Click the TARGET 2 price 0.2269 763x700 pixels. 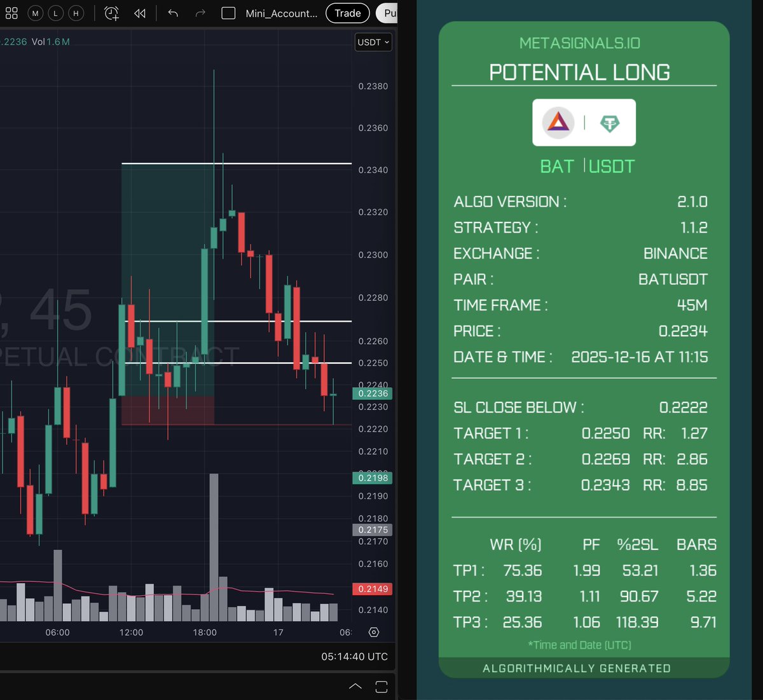pyautogui.click(x=606, y=459)
